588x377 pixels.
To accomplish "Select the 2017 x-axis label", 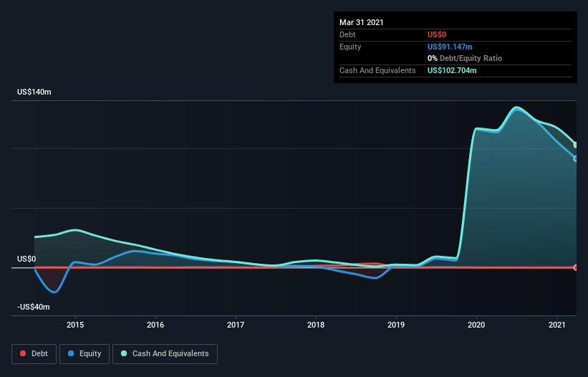I will point(236,325).
